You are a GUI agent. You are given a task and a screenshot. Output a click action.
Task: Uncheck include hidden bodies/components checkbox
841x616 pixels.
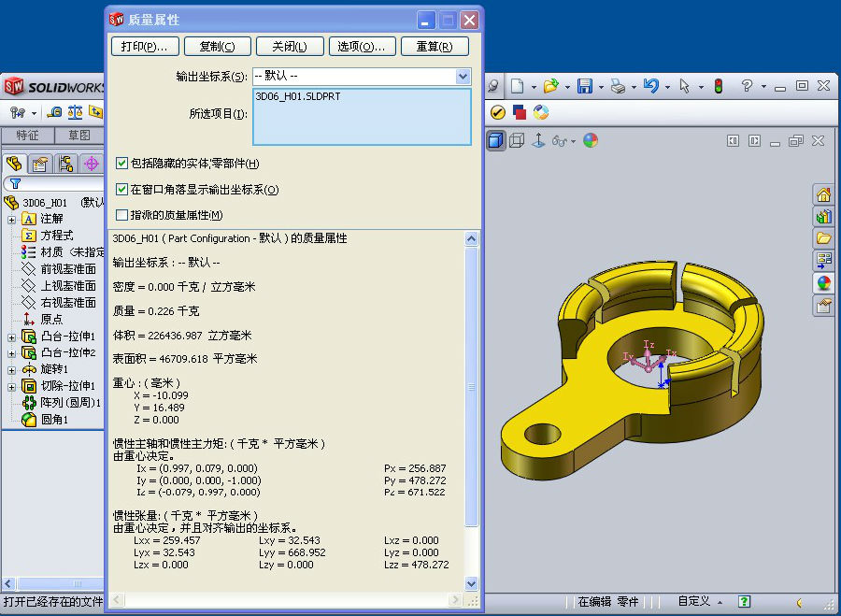click(x=121, y=164)
